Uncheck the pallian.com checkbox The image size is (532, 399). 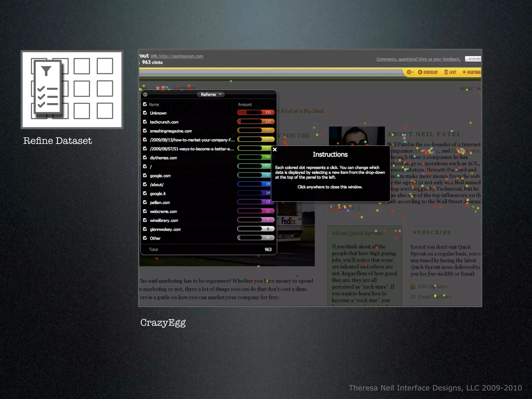[145, 202]
